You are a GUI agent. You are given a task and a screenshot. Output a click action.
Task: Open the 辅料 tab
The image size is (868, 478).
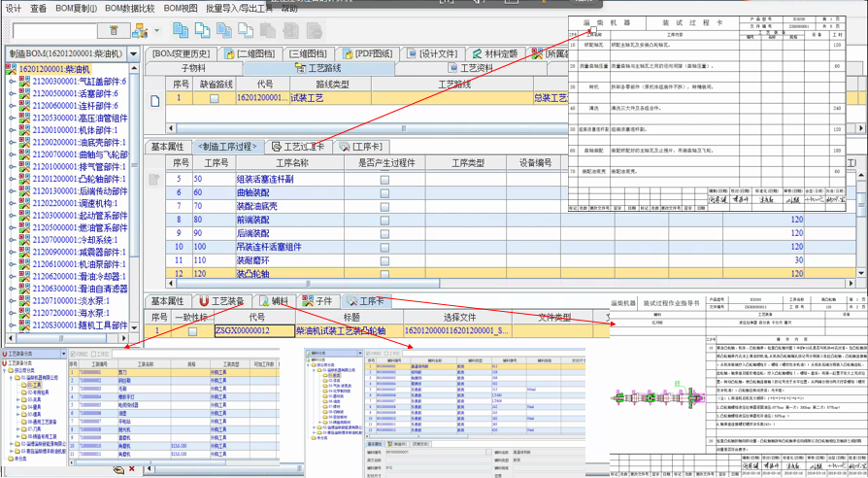[276, 301]
